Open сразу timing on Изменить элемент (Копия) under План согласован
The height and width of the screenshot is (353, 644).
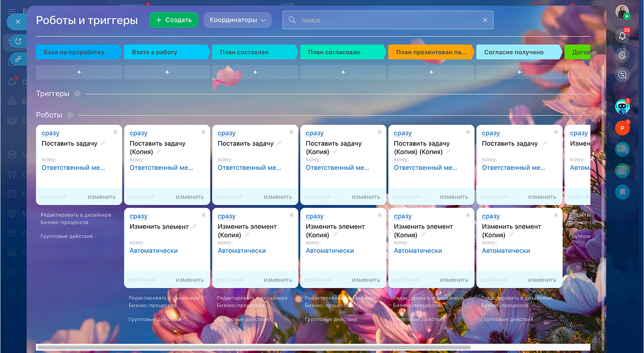coord(314,216)
